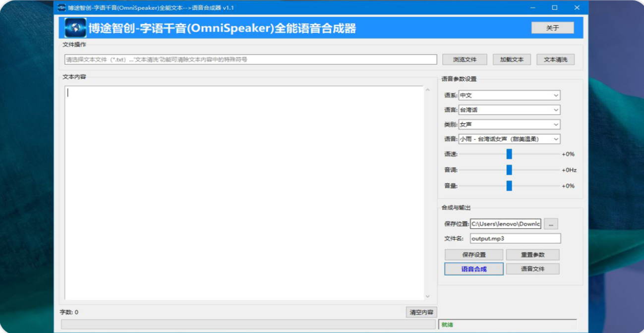
Task: Open the 类别 dropdown showing 女声
Action: coord(509,124)
